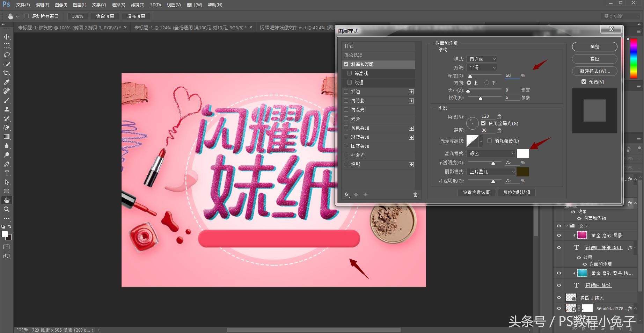644x333 pixels.
Task: Select the Zoom tool
Action: [6, 209]
